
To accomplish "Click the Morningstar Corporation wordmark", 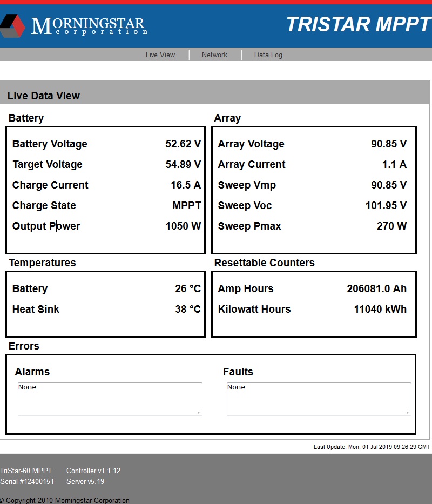I will point(89,26).
